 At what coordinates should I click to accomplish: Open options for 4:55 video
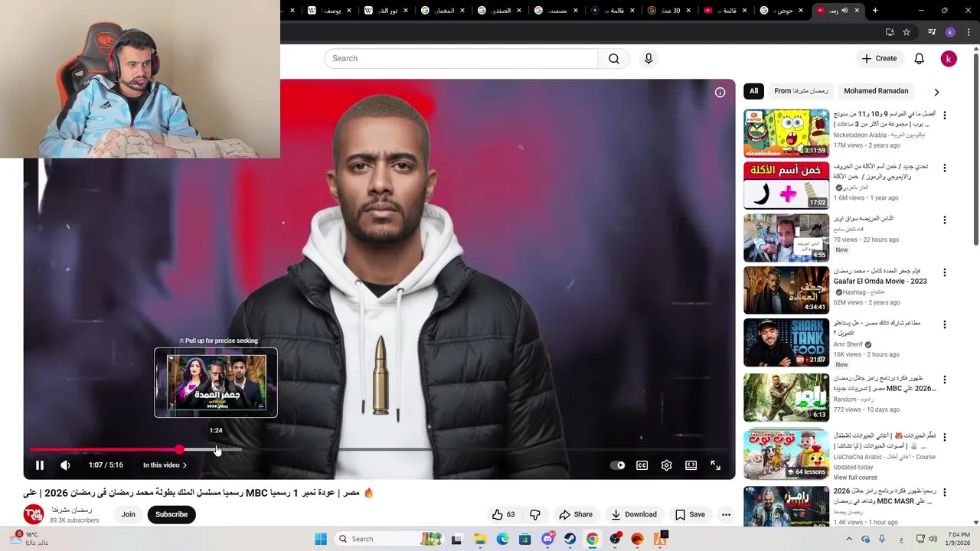[944, 220]
